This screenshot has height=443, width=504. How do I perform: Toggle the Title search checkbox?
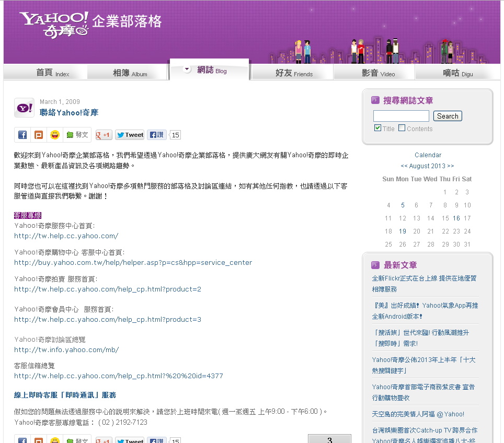(x=377, y=128)
